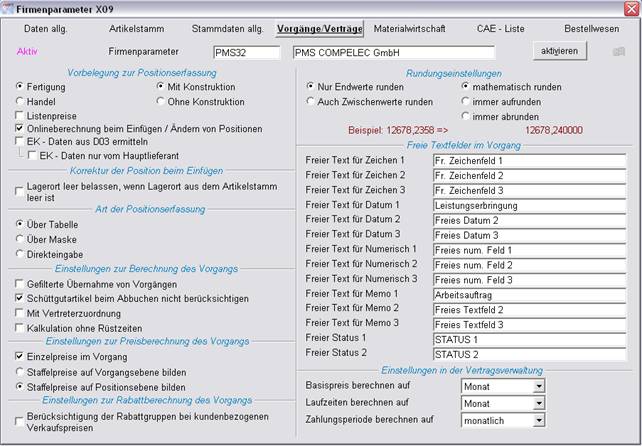Select the Handel radio button
Screen dimensions: 642x446
click(21, 101)
